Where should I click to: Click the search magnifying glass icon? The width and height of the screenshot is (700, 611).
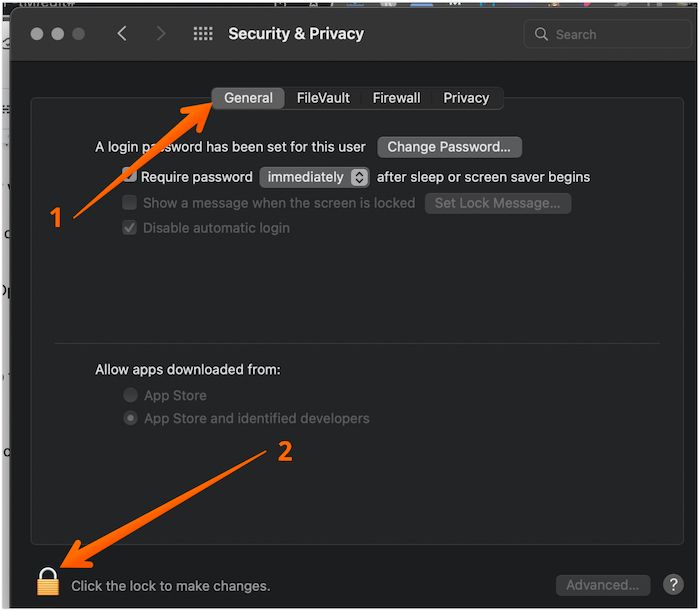click(542, 34)
